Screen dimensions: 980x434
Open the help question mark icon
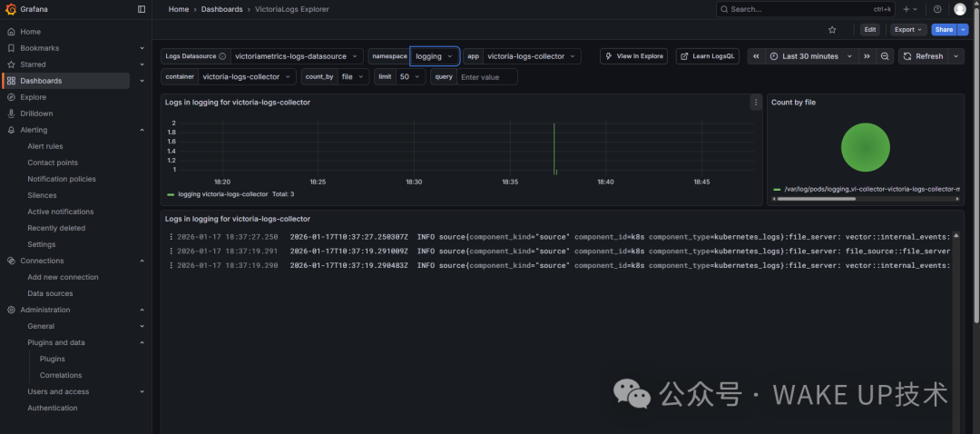pos(936,9)
